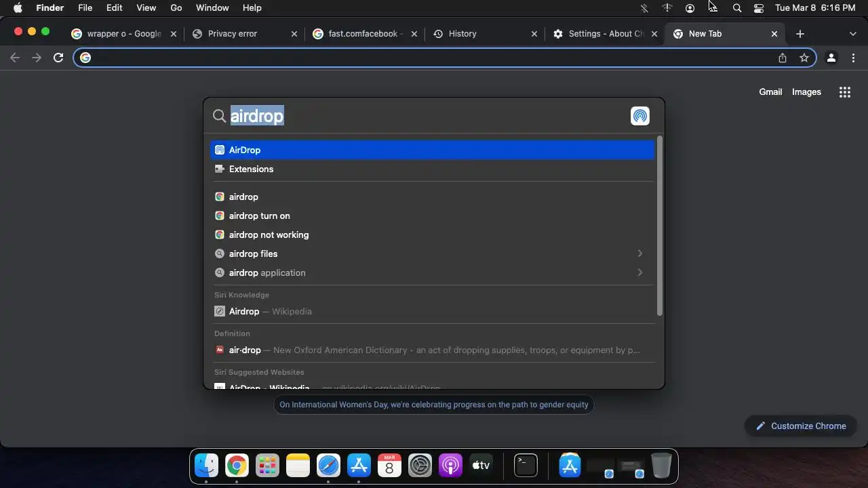Image resolution: width=868 pixels, height=488 pixels.
Task: Click the Wi-Fi status icon in menu bar
Action: pos(667,8)
